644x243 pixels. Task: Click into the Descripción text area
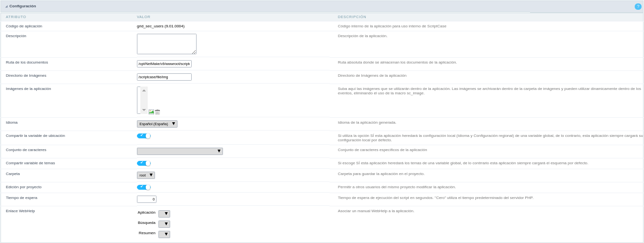click(167, 44)
